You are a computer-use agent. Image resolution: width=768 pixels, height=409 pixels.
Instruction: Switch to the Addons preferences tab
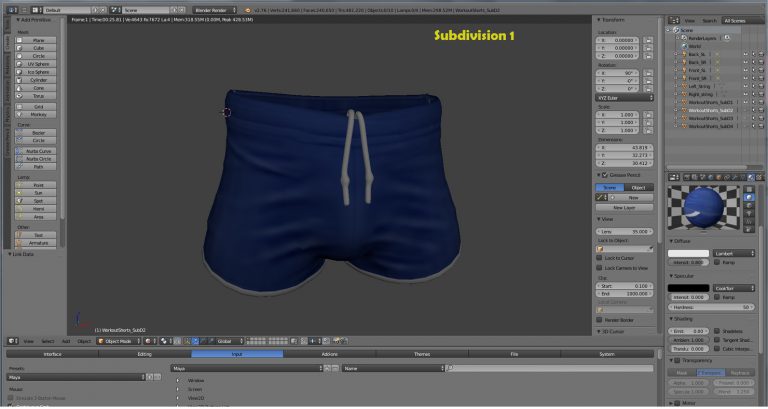click(x=329, y=354)
